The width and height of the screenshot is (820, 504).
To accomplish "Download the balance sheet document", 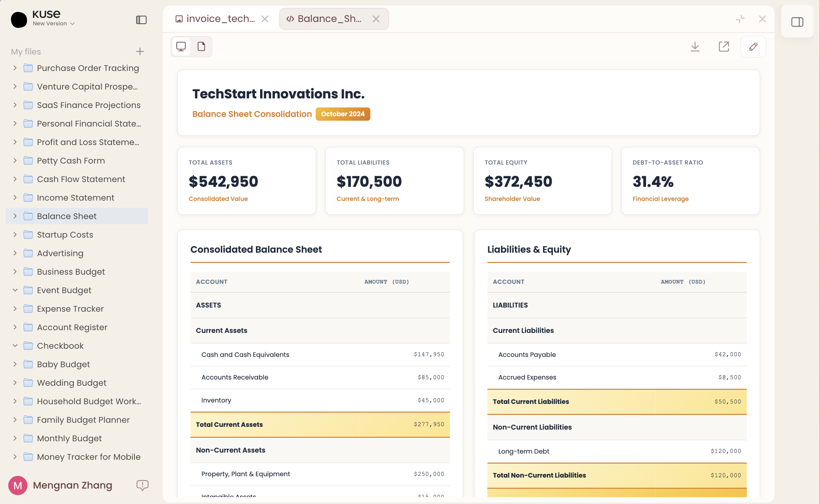I will [695, 47].
